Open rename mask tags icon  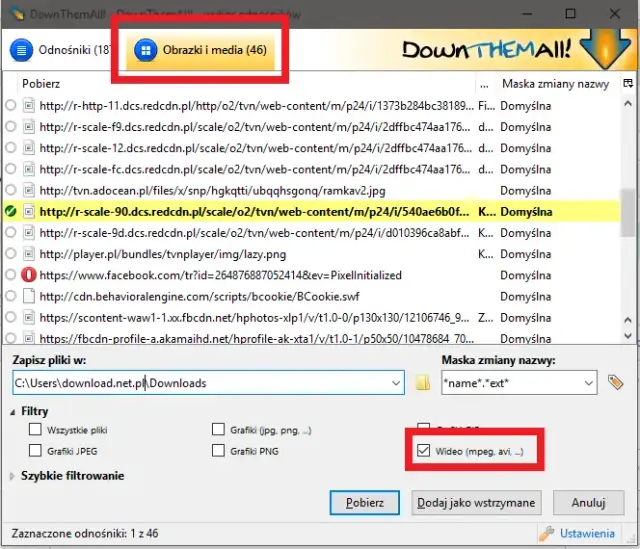tap(615, 382)
